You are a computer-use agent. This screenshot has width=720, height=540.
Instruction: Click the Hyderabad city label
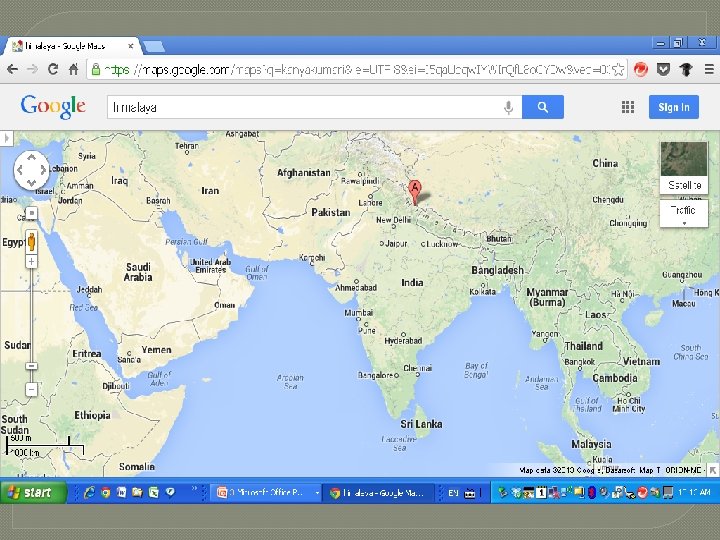click(x=403, y=340)
